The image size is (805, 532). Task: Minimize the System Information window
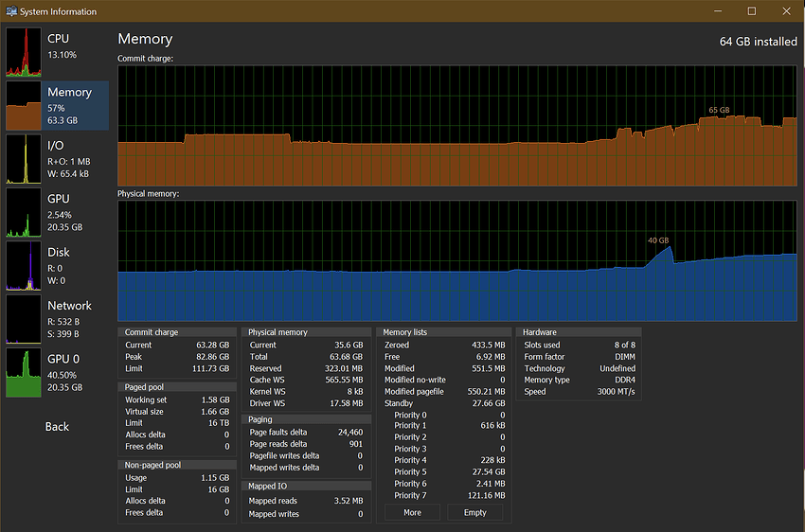(x=719, y=11)
